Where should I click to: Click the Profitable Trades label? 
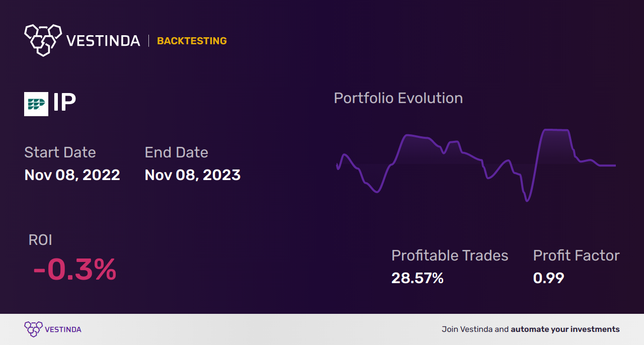coord(450,255)
